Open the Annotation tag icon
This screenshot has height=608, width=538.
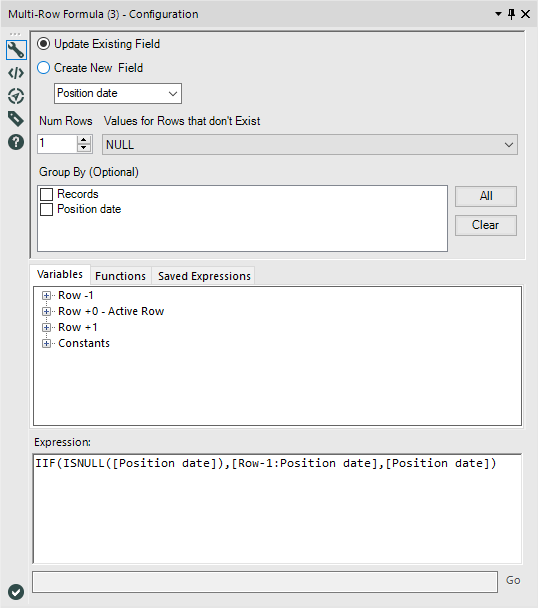pyautogui.click(x=16, y=119)
